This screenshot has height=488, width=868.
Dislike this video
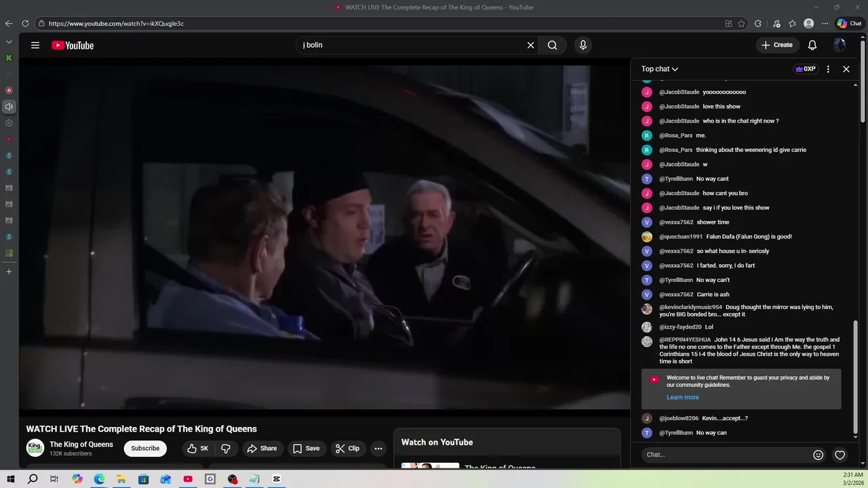click(x=226, y=449)
